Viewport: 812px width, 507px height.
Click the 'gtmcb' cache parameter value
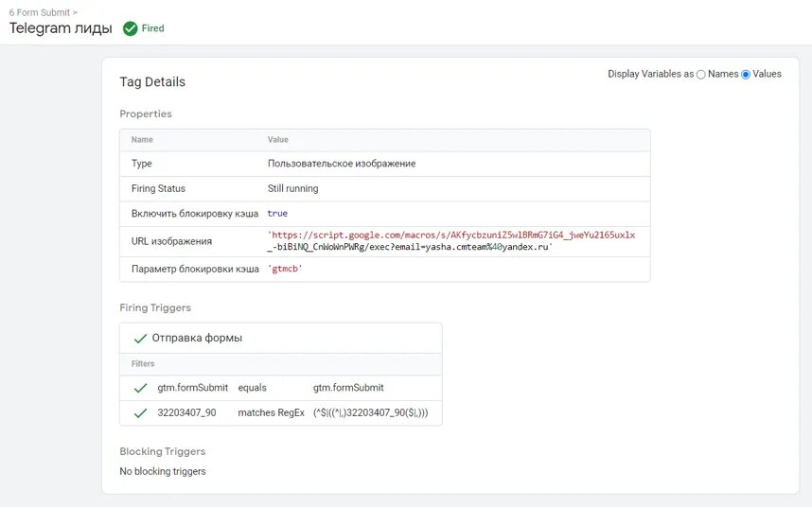click(x=285, y=269)
